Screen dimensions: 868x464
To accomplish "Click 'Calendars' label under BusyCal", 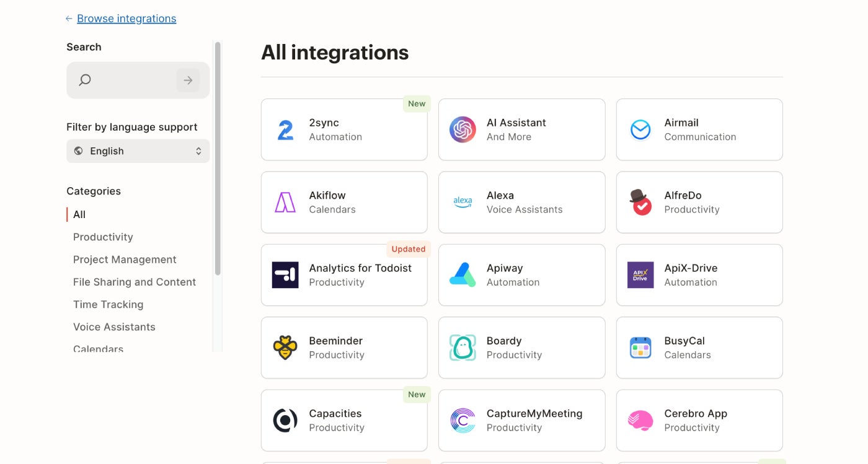I will click(688, 355).
